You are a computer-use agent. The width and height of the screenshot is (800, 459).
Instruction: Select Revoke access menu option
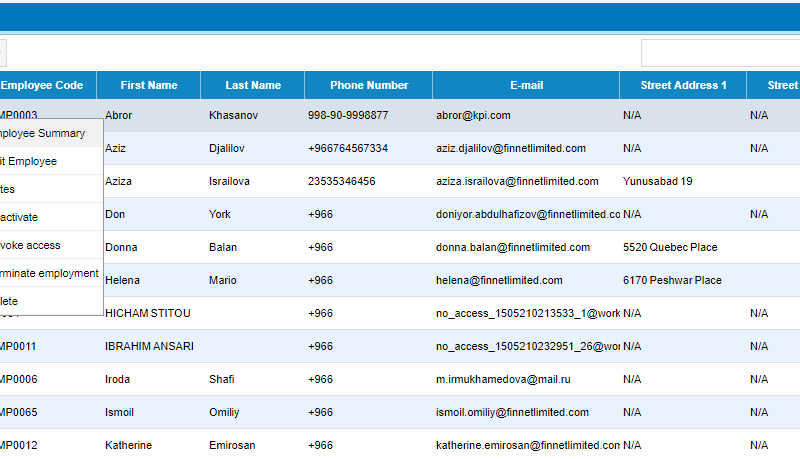(x=51, y=245)
